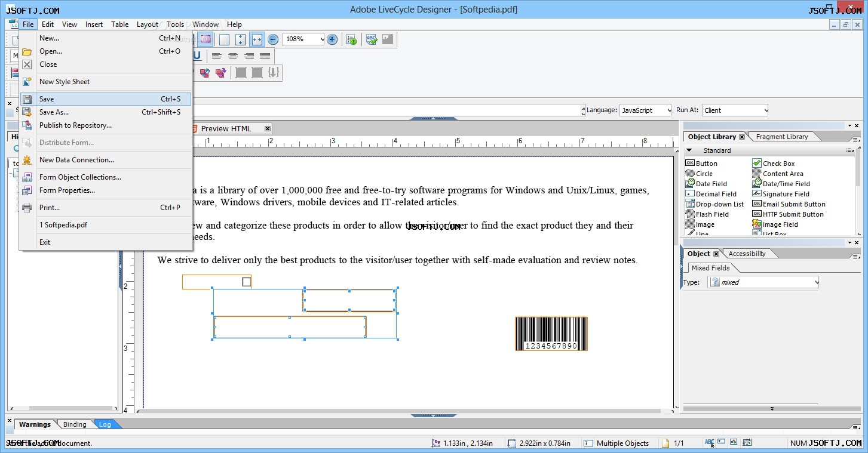Click the check spelling ABC toolbar icon

[x=372, y=39]
